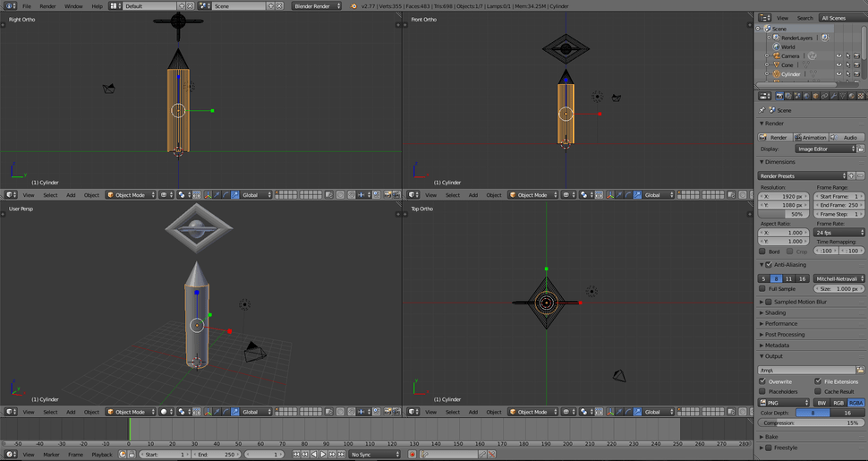Click the Animation render button
The width and height of the screenshot is (868, 461).
click(811, 137)
